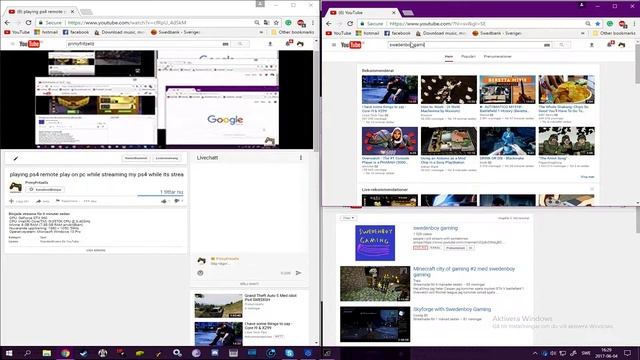This screenshot has width=640, height=360.
Task: Open Chrome from taskbar
Action: point(65,353)
